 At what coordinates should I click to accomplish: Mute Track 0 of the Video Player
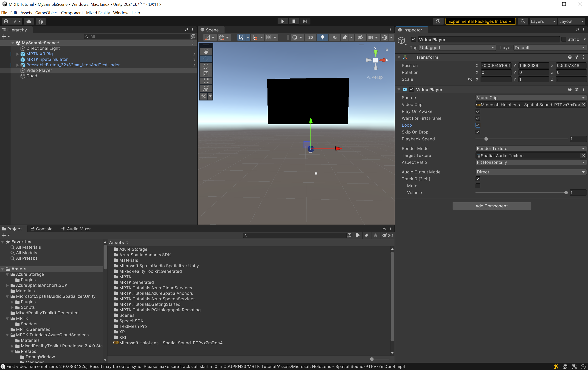click(x=478, y=186)
